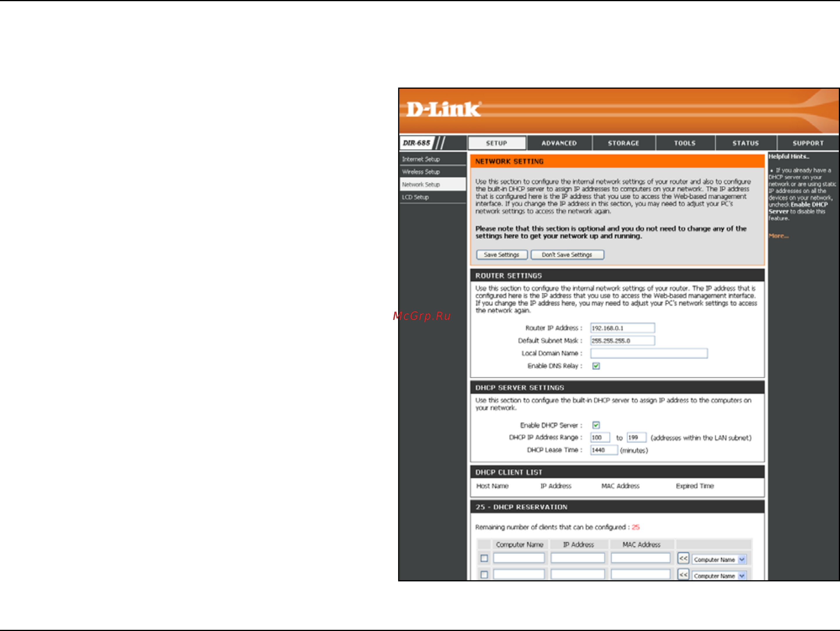
Task: Click the MAC Address header in DHCP Client List
Action: coord(620,486)
